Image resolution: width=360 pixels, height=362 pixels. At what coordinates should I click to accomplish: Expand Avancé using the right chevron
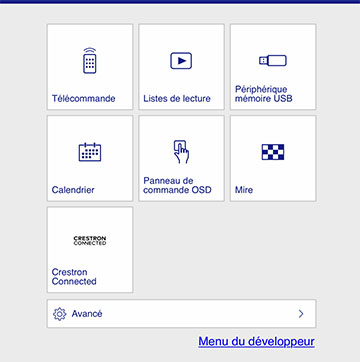pyautogui.click(x=301, y=314)
